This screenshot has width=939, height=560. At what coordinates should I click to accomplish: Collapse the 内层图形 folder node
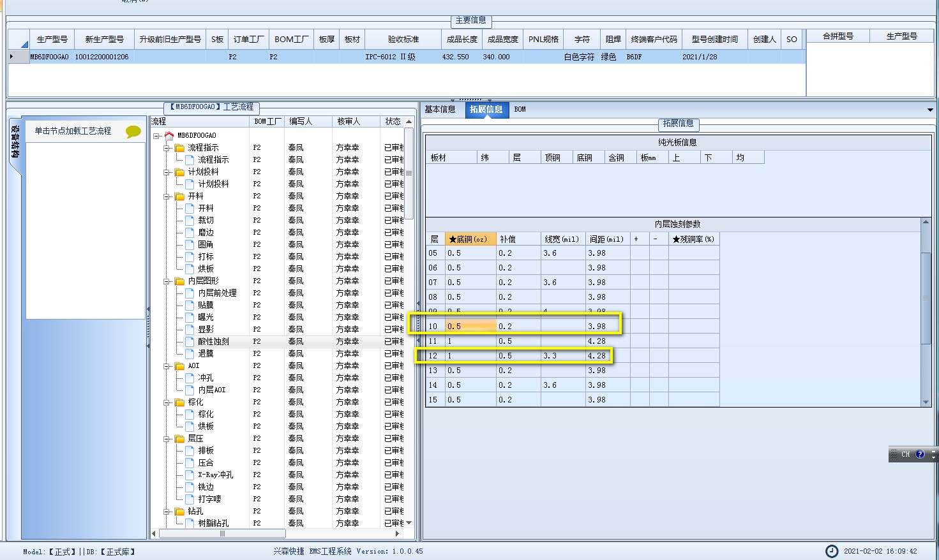pos(167,281)
